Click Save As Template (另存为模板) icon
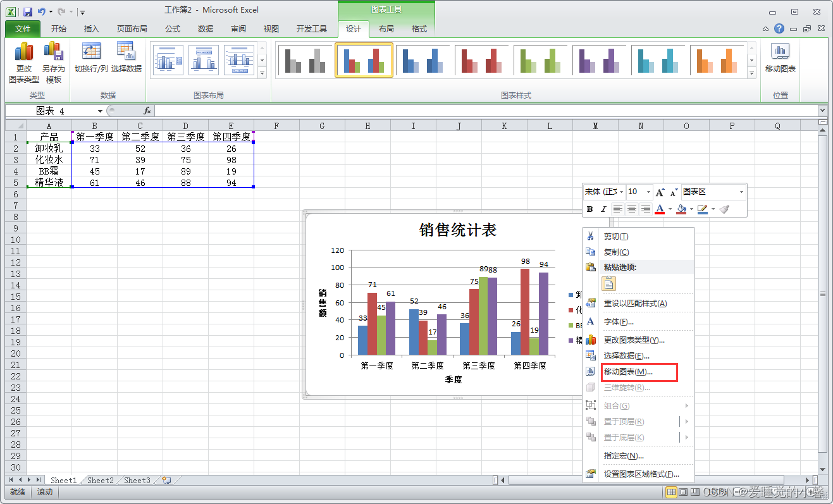833x504 pixels. [x=54, y=63]
